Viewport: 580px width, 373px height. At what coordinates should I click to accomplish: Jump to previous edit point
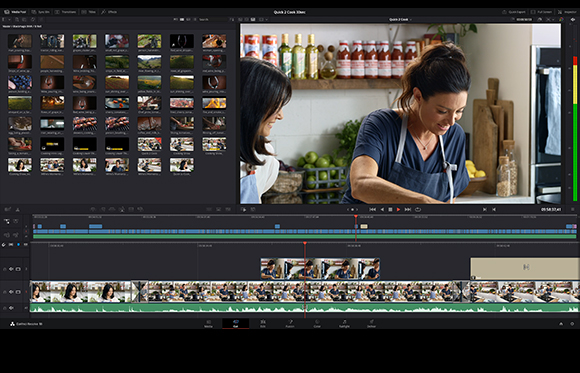coord(485,209)
